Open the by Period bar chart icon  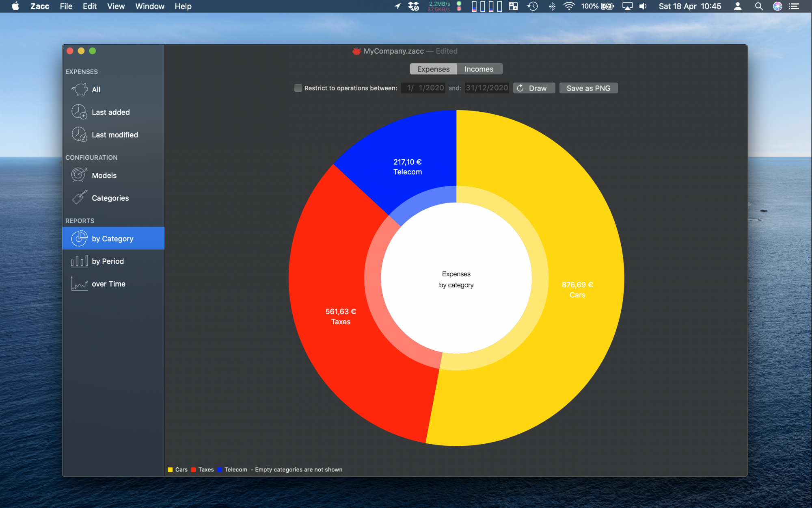pos(79,261)
